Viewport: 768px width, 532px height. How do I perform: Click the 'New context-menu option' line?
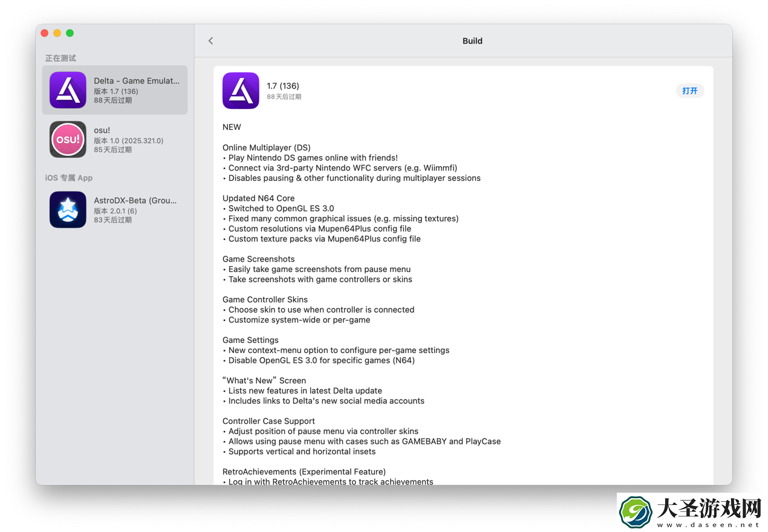coord(336,351)
